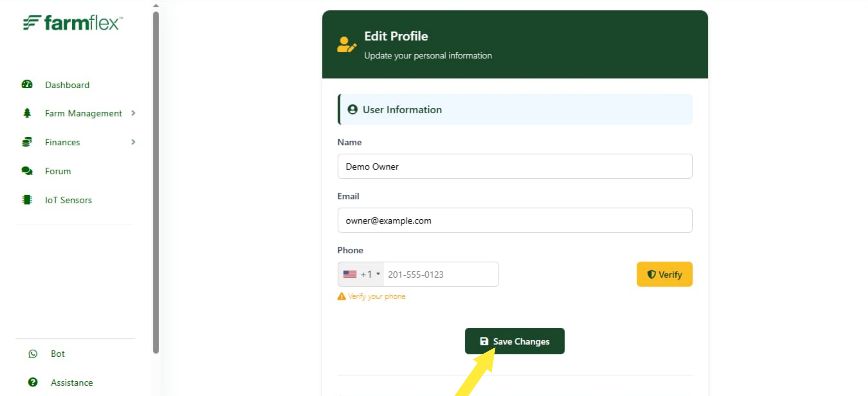The width and height of the screenshot is (868, 396).
Task: Click the Bot WhatsApp icon
Action: tap(33, 353)
